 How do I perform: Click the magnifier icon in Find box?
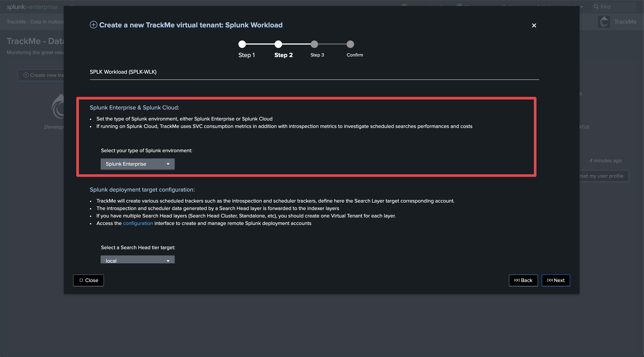(x=596, y=7)
